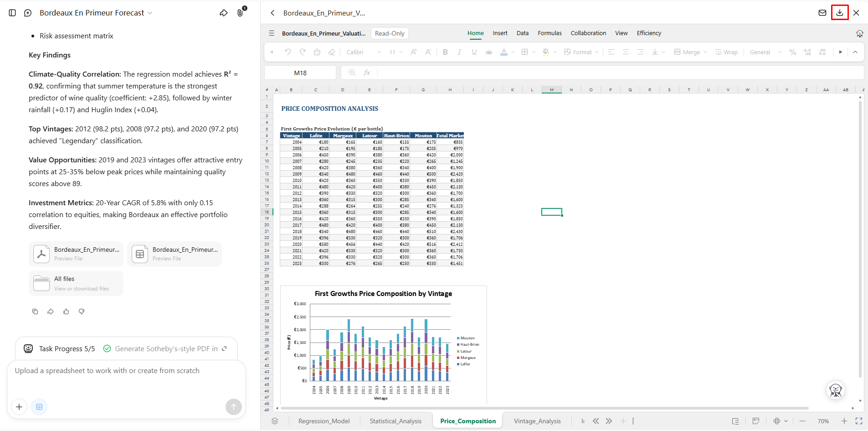Click the Redo icon
The image size is (868, 431).
point(302,52)
